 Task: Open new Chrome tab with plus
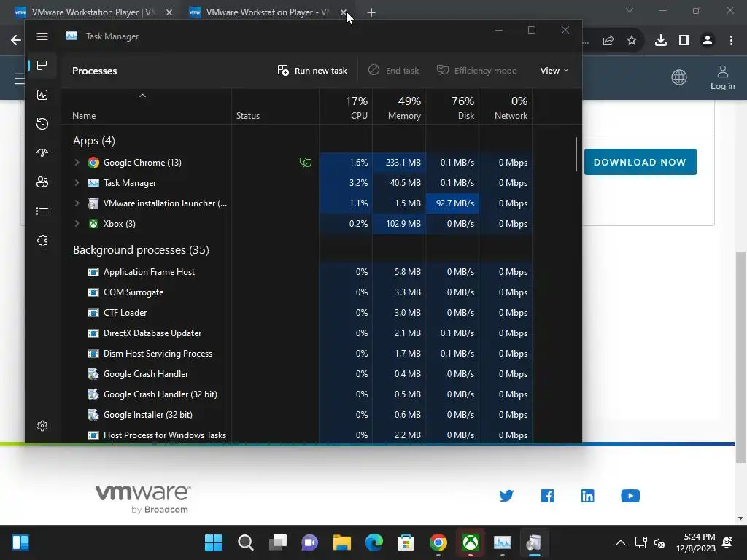(371, 12)
